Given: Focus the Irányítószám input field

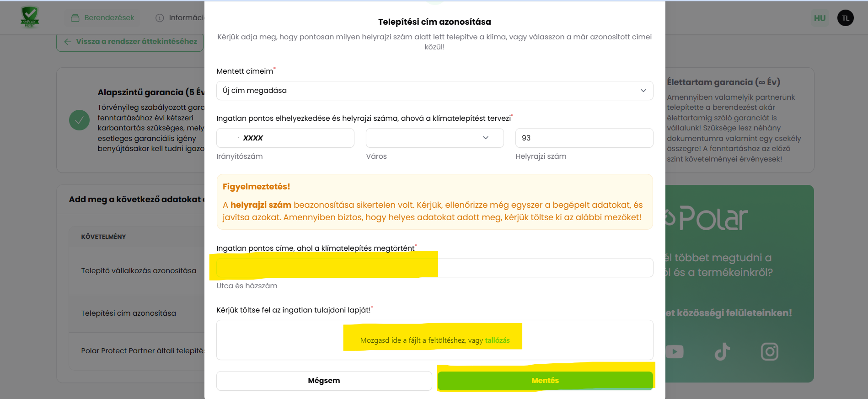Looking at the screenshot, I should (285, 138).
